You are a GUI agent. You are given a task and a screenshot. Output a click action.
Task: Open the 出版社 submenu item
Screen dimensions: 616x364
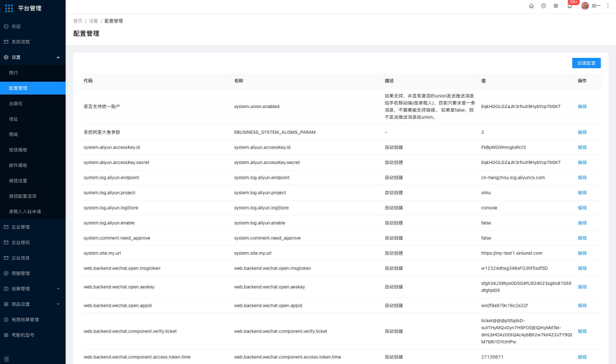click(x=33, y=104)
